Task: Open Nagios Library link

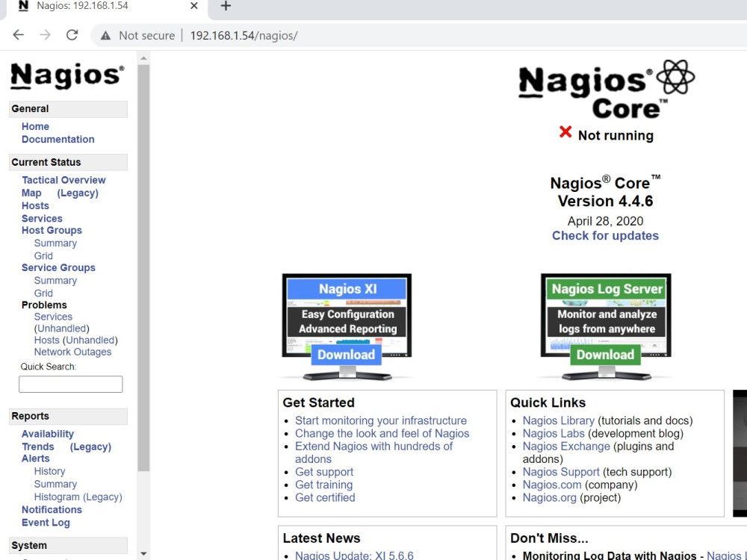Action: pyautogui.click(x=558, y=420)
